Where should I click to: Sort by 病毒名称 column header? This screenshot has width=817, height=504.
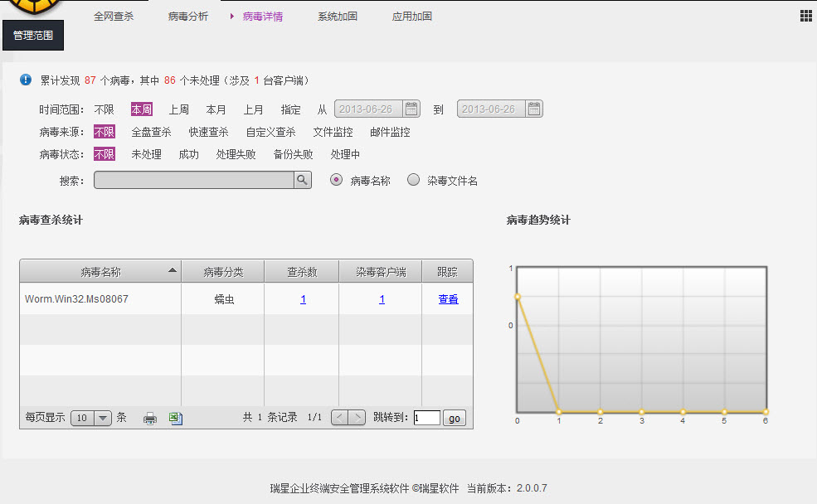(100, 272)
